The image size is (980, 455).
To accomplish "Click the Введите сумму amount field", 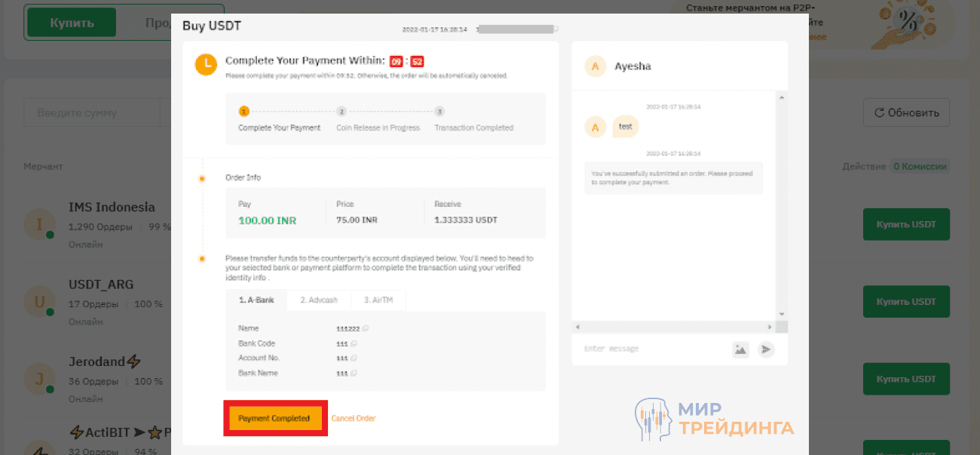I will pos(90,112).
